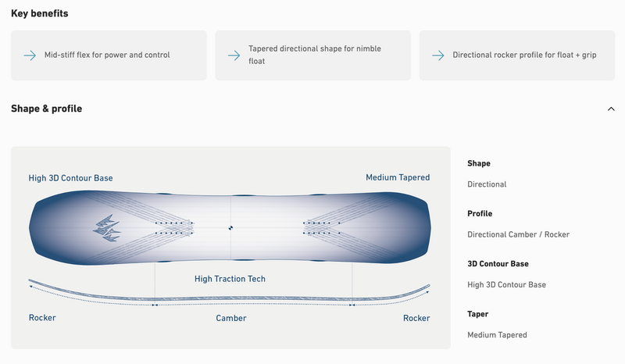
Task: Click the arrow icon beside Tapered directional shape
Action: 233,55
